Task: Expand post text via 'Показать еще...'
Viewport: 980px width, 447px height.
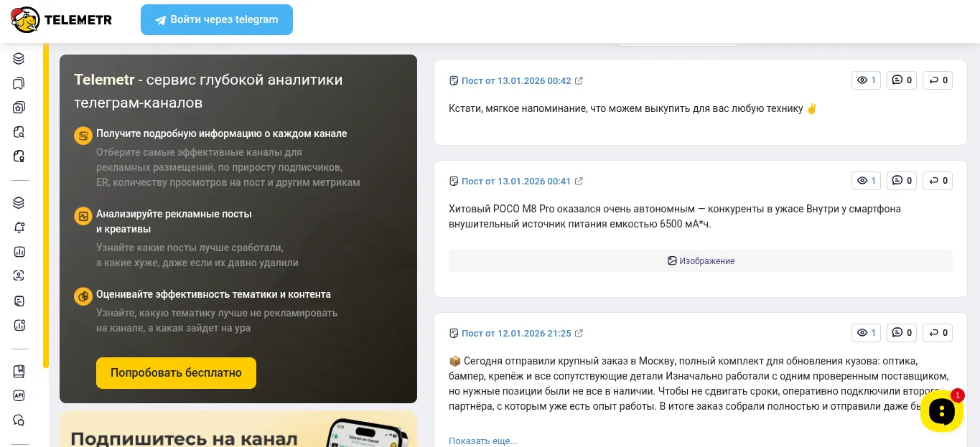Action: point(482,441)
